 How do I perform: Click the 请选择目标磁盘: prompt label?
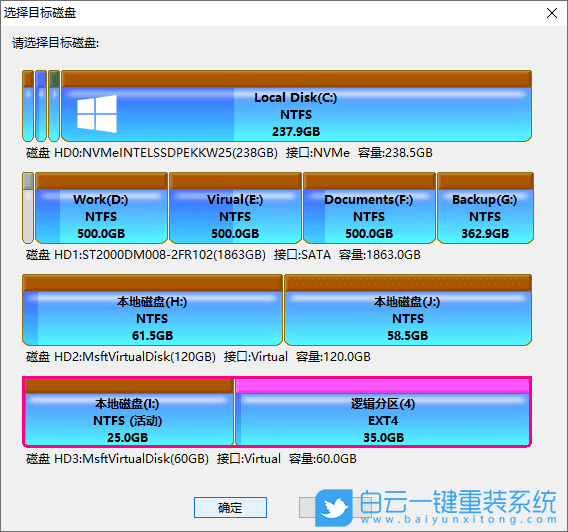pyautogui.click(x=55, y=43)
